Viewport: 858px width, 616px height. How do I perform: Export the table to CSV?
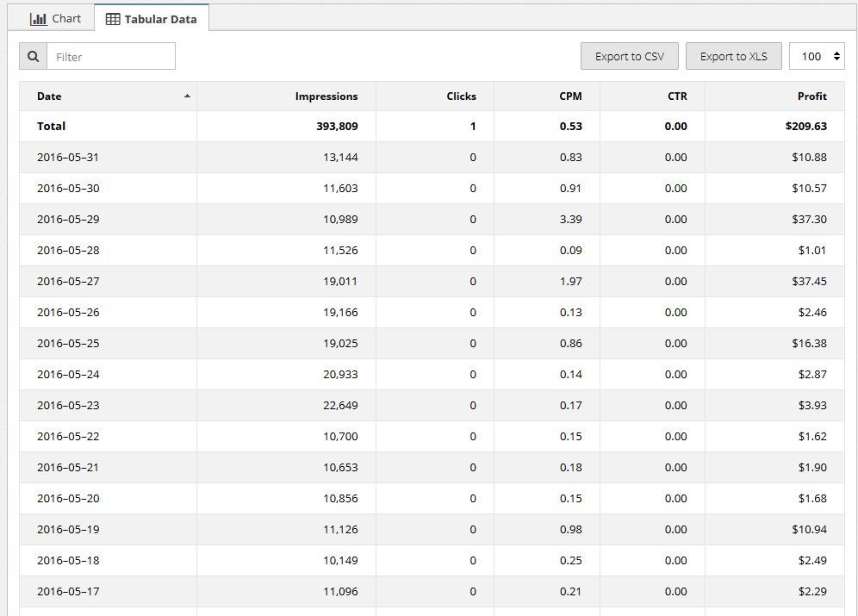(629, 56)
